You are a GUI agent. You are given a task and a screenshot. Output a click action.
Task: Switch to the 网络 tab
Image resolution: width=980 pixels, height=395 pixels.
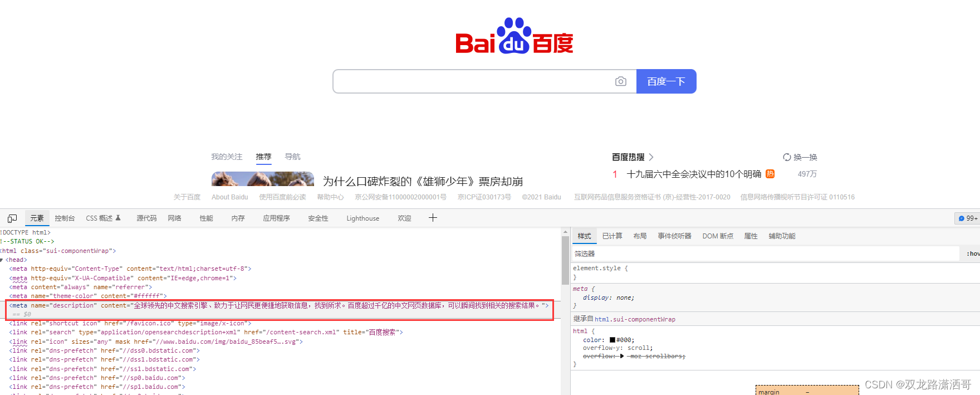pyautogui.click(x=174, y=218)
